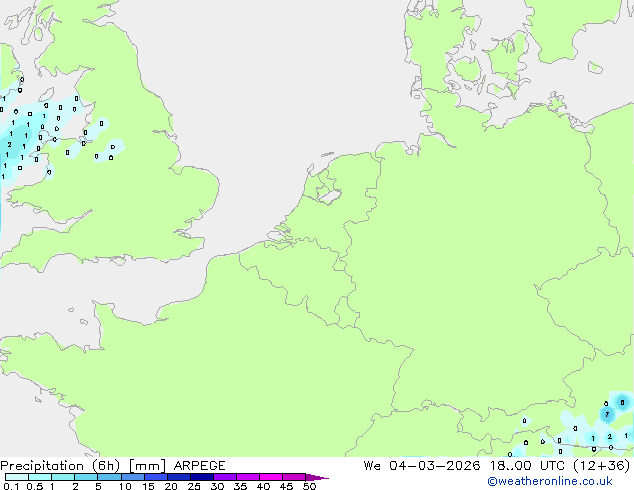Click the 1–2 mm legend color swatch
This screenshot has width=634, height=490.
pyautogui.click(x=63, y=477)
